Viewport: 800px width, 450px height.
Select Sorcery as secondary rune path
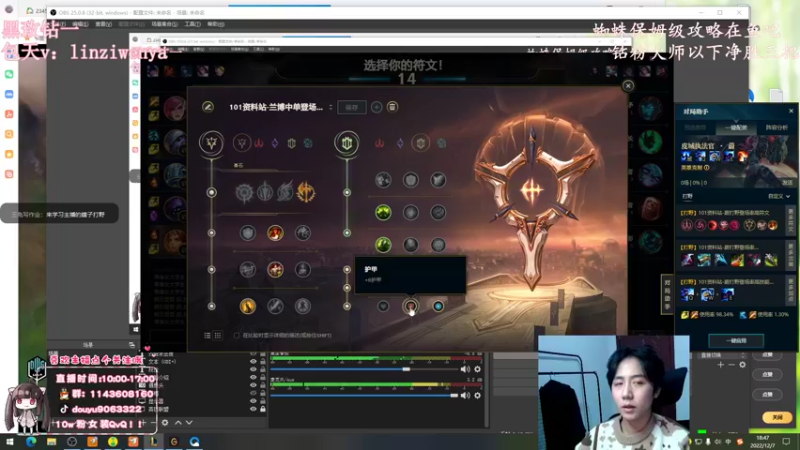click(x=400, y=143)
